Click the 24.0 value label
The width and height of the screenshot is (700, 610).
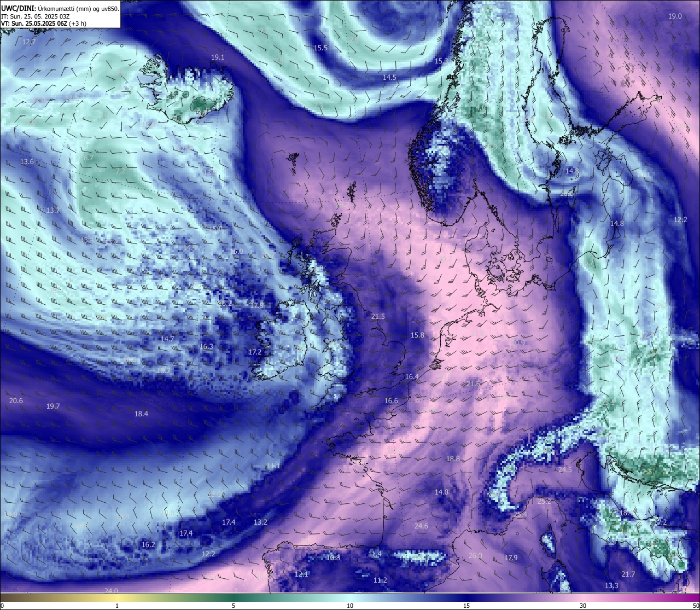pyautogui.click(x=111, y=591)
